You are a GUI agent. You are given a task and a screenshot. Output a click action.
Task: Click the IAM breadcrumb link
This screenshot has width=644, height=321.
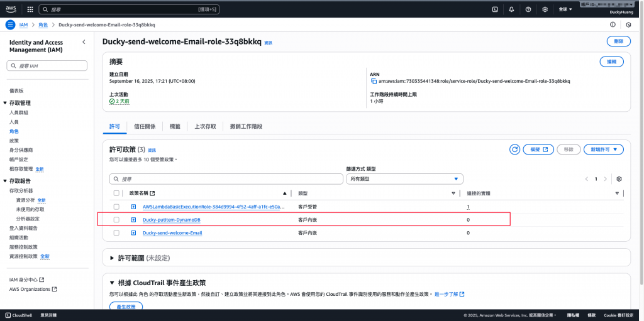click(23, 24)
